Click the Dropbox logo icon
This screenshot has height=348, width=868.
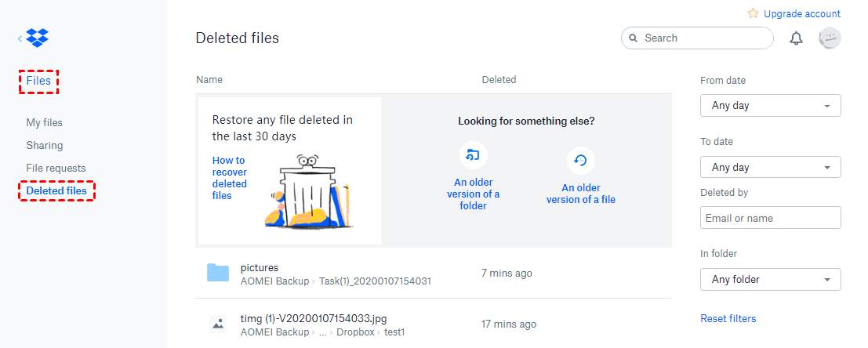tap(37, 38)
